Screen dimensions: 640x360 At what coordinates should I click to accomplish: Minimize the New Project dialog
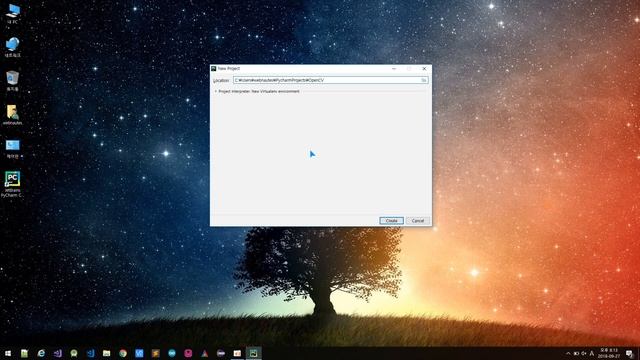pyautogui.click(x=394, y=69)
